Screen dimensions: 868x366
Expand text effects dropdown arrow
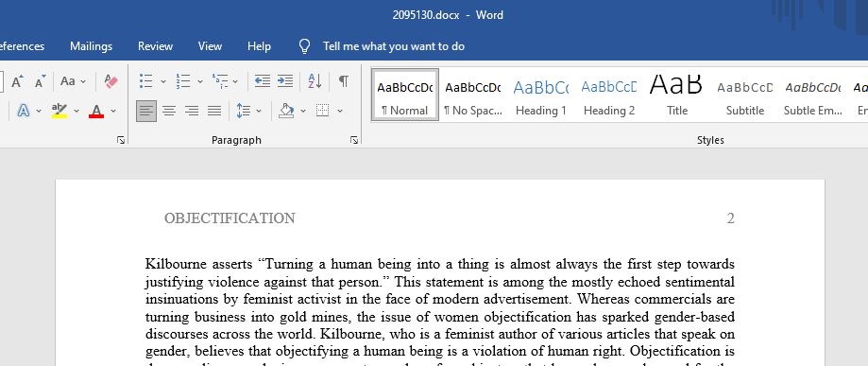[x=39, y=111]
